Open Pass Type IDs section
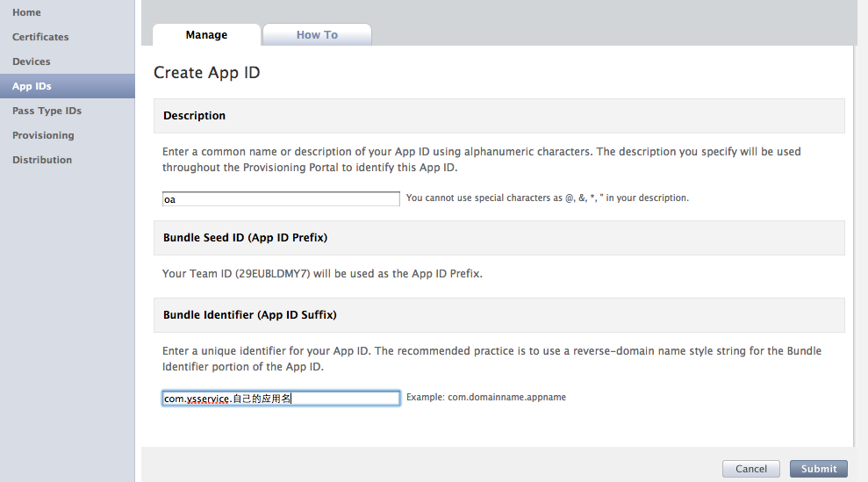Image resolution: width=868 pixels, height=482 pixels. click(47, 111)
